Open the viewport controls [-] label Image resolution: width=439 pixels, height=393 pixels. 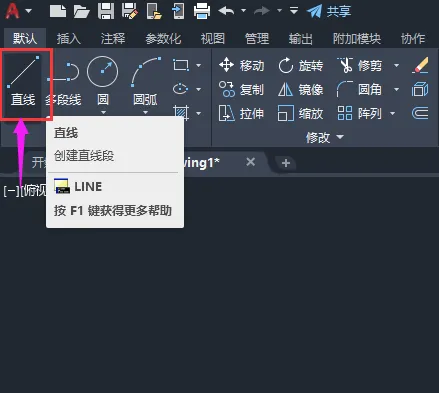(11, 191)
